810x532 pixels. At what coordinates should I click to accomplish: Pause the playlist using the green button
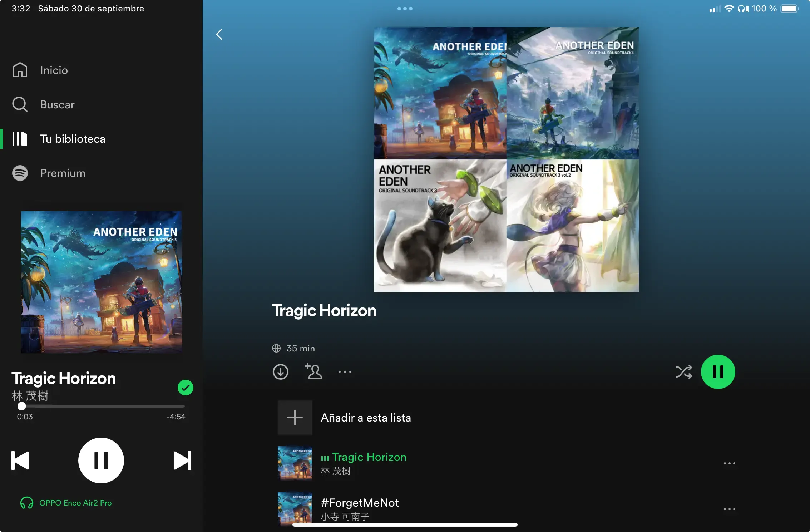coord(718,372)
